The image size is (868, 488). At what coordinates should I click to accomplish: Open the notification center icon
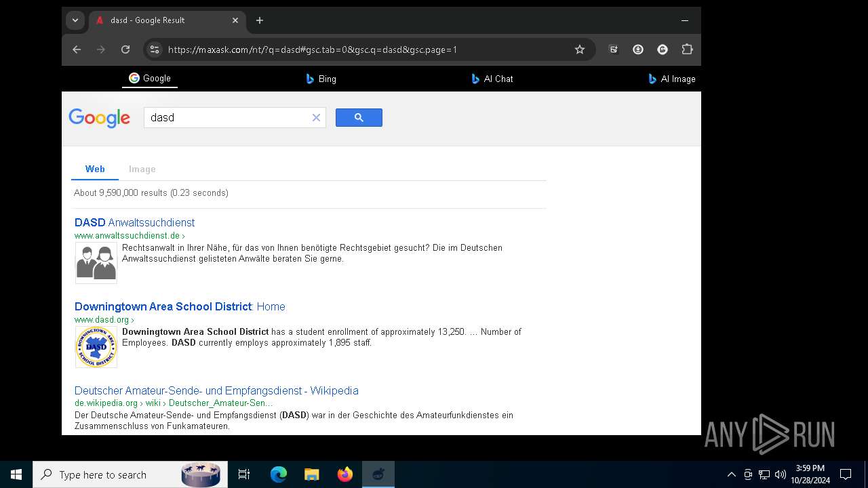pos(846,474)
